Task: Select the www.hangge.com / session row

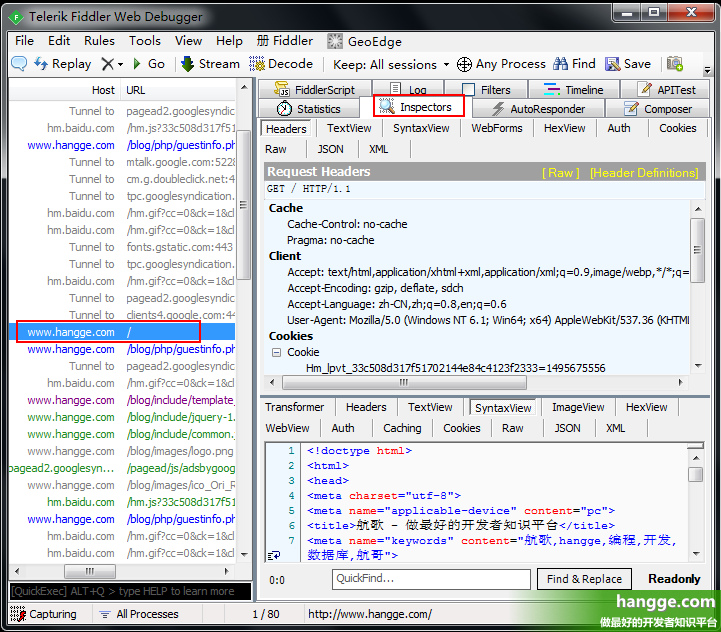Action: (122, 332)
